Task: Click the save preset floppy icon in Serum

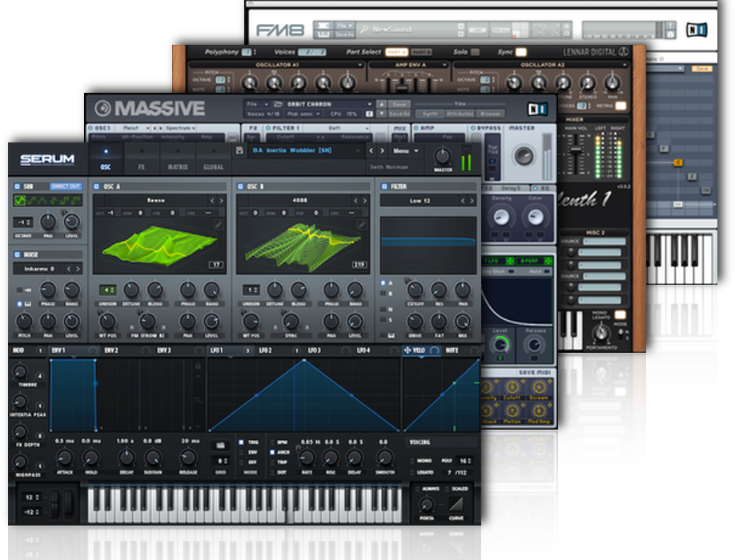Action: pyautogui.click(x=240, y=150)
